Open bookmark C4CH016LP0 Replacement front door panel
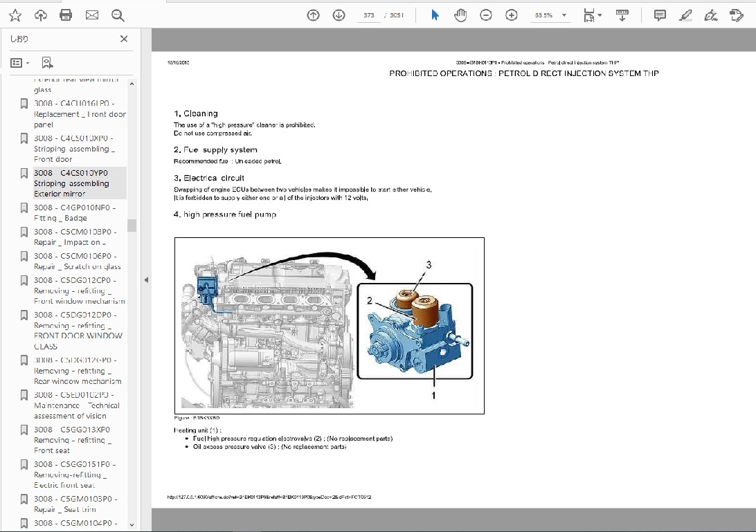This screenshot has width=756, height=532. point(80,113)
